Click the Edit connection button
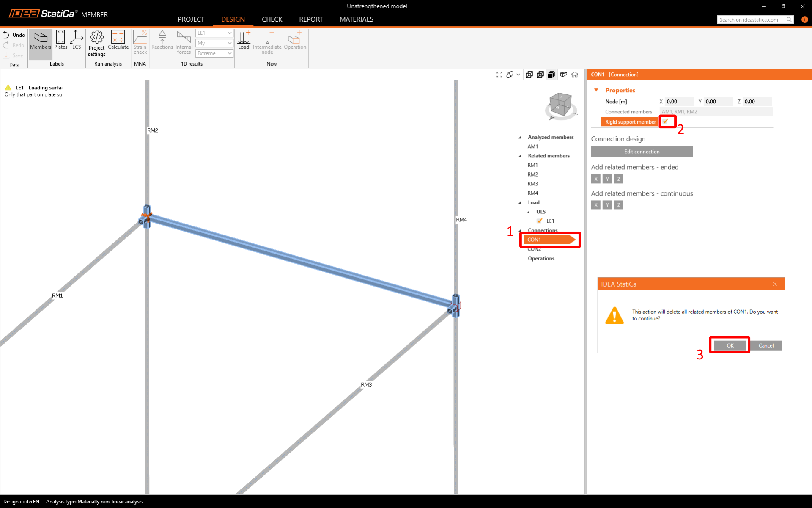The height and width of the screenshot is (508, 812). pos(642,152)
